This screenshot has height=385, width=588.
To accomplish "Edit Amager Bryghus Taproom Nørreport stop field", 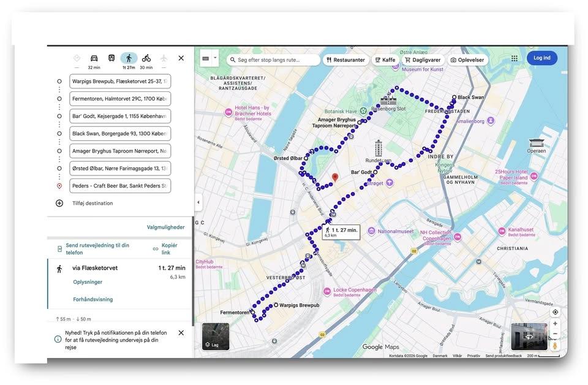I will [120, 151].
